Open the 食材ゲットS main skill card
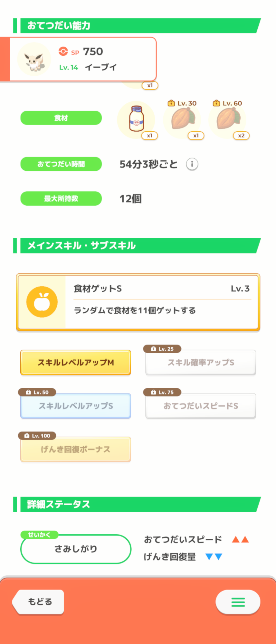 [138, 302]
